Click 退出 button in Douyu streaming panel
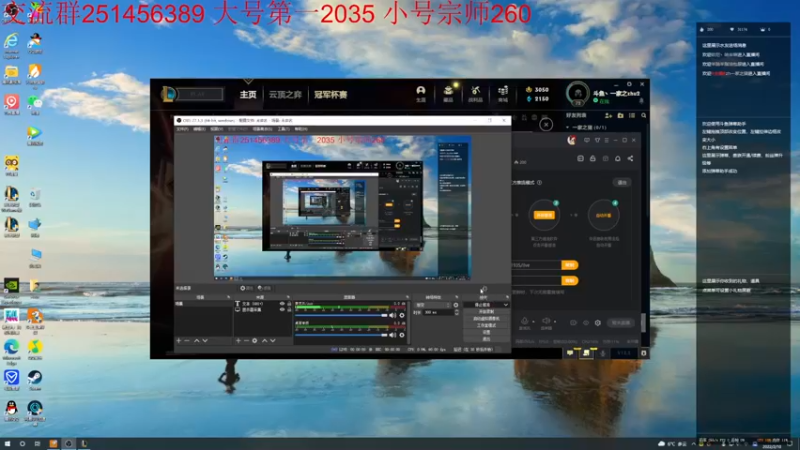This screenshot has height=450, width=800. [622, 182]
